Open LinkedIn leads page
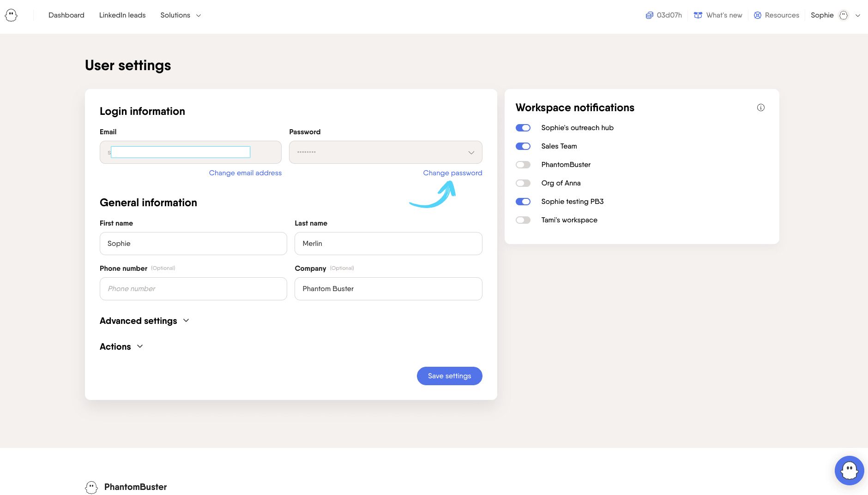Screen dimensions: 868x495 [x=122, y=15]
